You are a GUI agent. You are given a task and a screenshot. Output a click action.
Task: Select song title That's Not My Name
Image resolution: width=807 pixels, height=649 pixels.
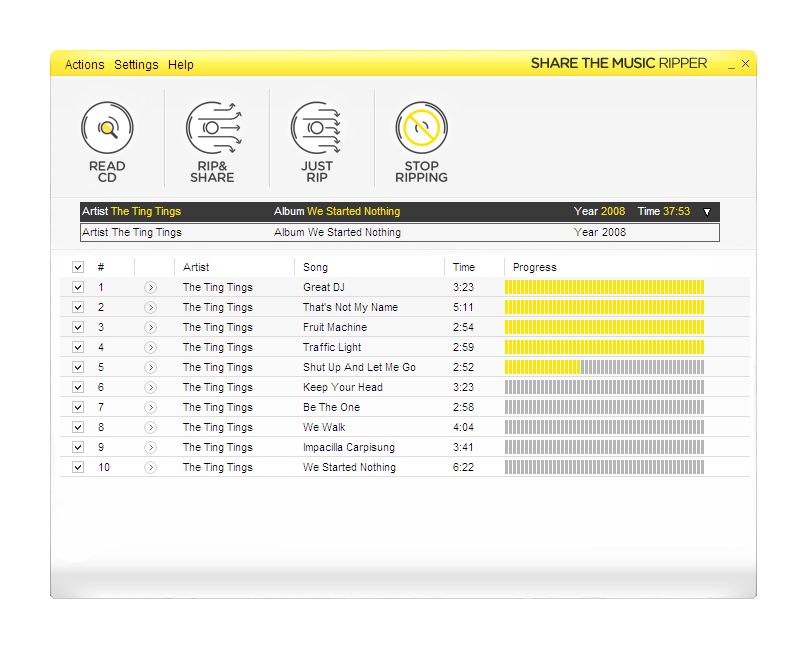(x=350, y=307)
